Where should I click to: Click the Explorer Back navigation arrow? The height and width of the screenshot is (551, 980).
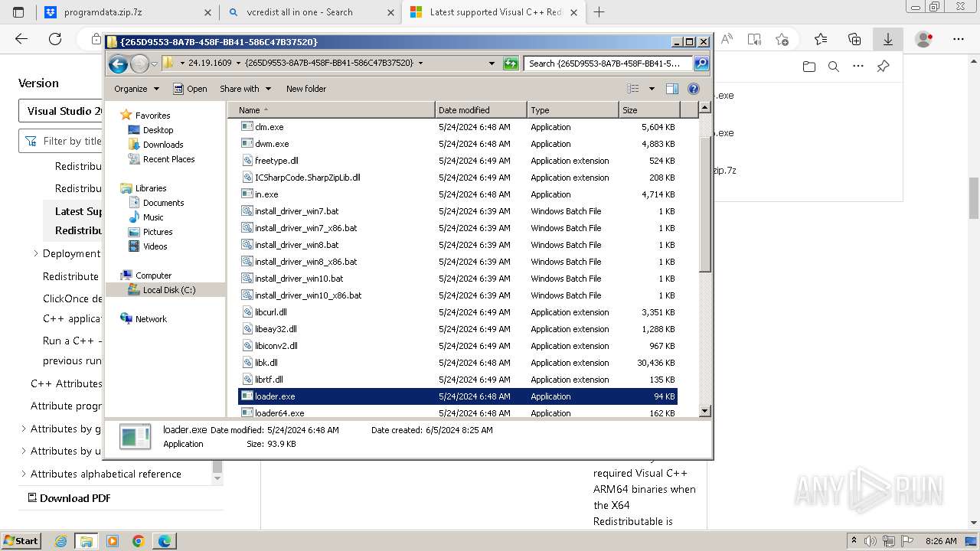click(118, 64)
